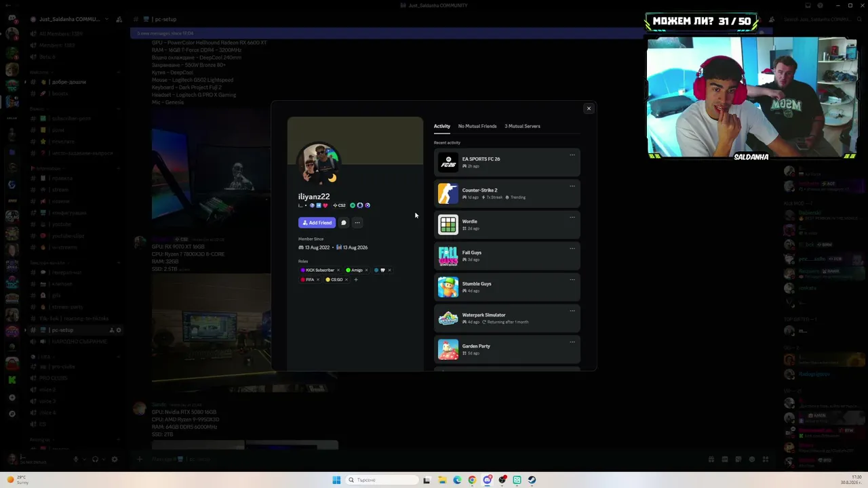The height and width of the screenshot is (488, 868).
Task: Click the Counter-Strike 2 activity title
Action: pyautogui.click(x=479, y=190)
